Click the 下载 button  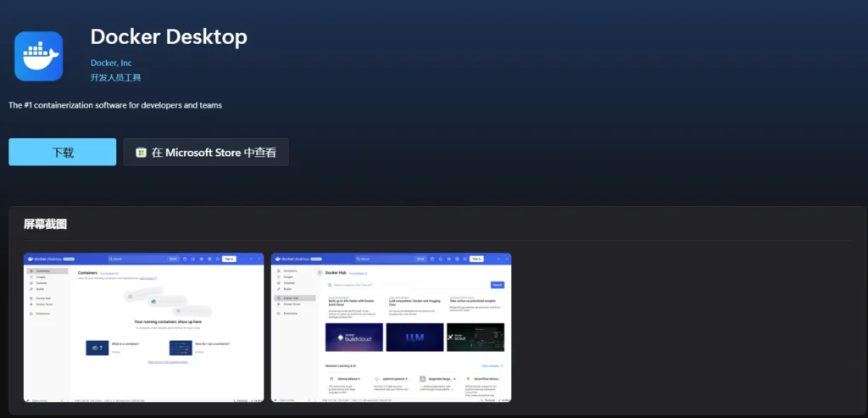point(63,153)
